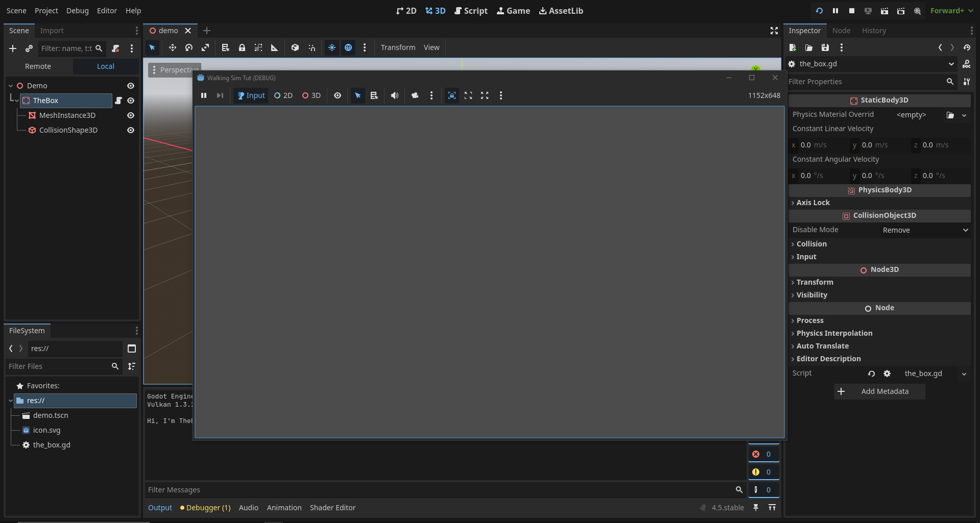Switch scene tree to Remote view
The image size is (980, 523).
pos(38,66)
